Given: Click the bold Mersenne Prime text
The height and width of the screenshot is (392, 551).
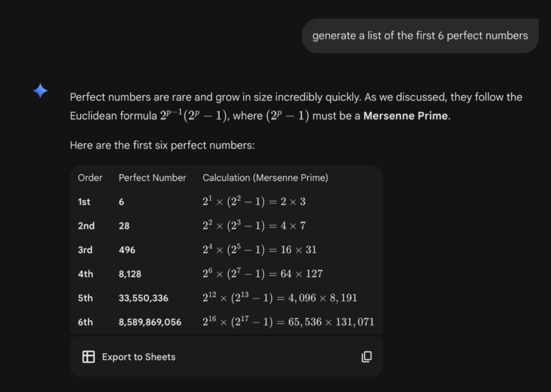Looking at the screenshot, I should tap(405, 116).
